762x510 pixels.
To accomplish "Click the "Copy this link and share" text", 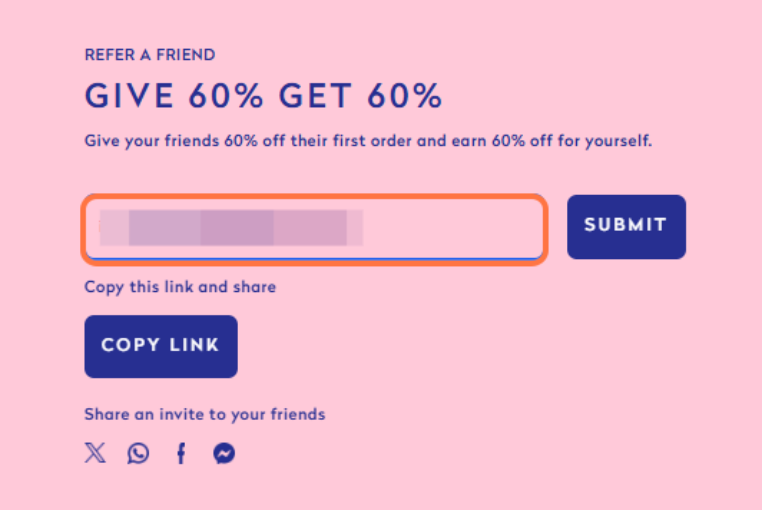I will coord(180,287).
